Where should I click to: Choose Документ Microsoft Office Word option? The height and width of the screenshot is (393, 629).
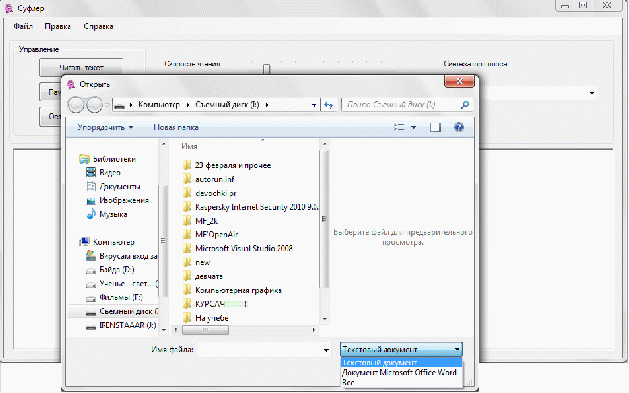[401, 373]
